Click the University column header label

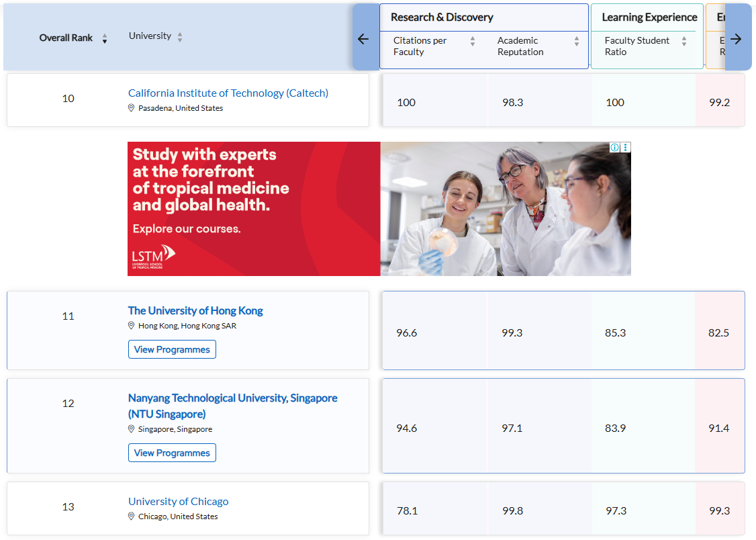tap(150, 36)
